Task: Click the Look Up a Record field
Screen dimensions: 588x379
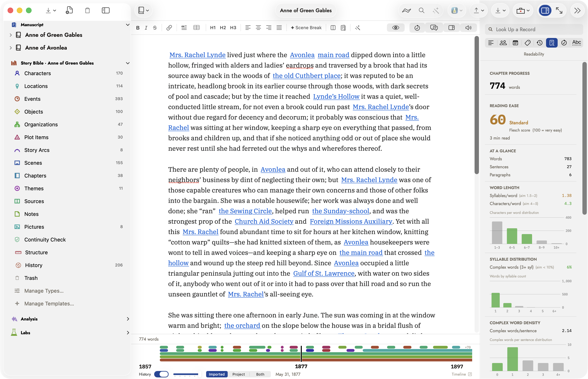Action: point(534,29)
